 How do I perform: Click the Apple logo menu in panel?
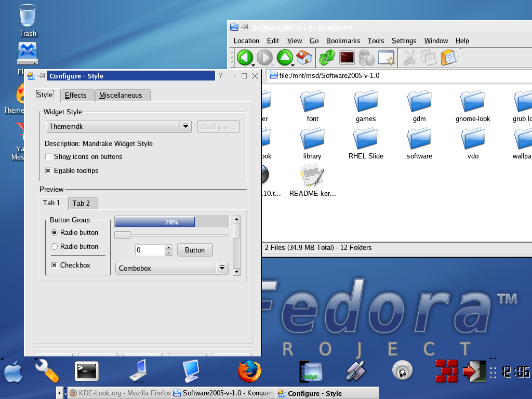pyautogui.click(x=13, y=372)
